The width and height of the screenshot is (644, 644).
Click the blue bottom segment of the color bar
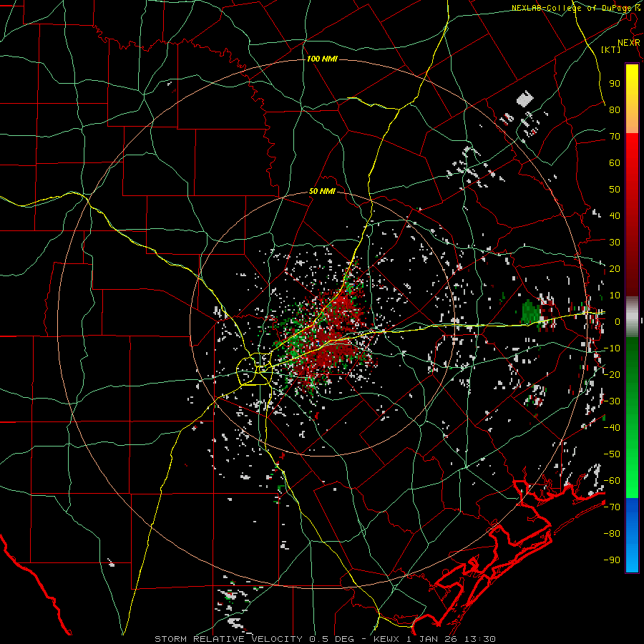pyautogui.click(x=632, y=535)
